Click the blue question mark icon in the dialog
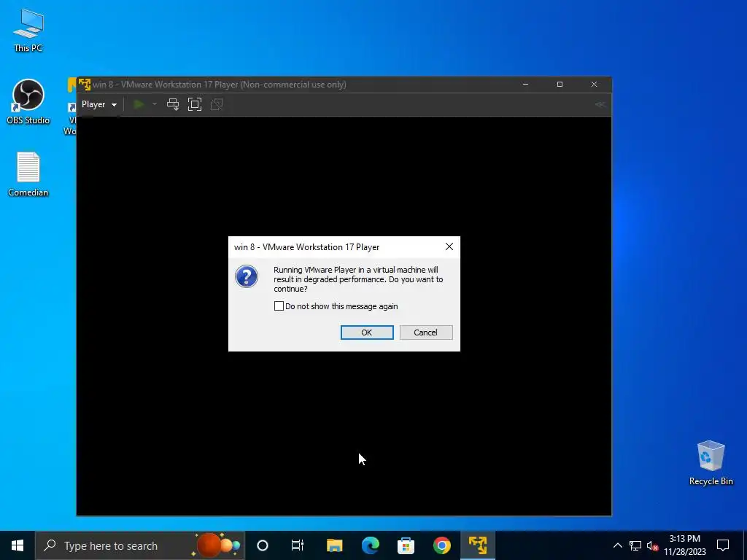Screen dimensions: 747x560 click(247, 276)
